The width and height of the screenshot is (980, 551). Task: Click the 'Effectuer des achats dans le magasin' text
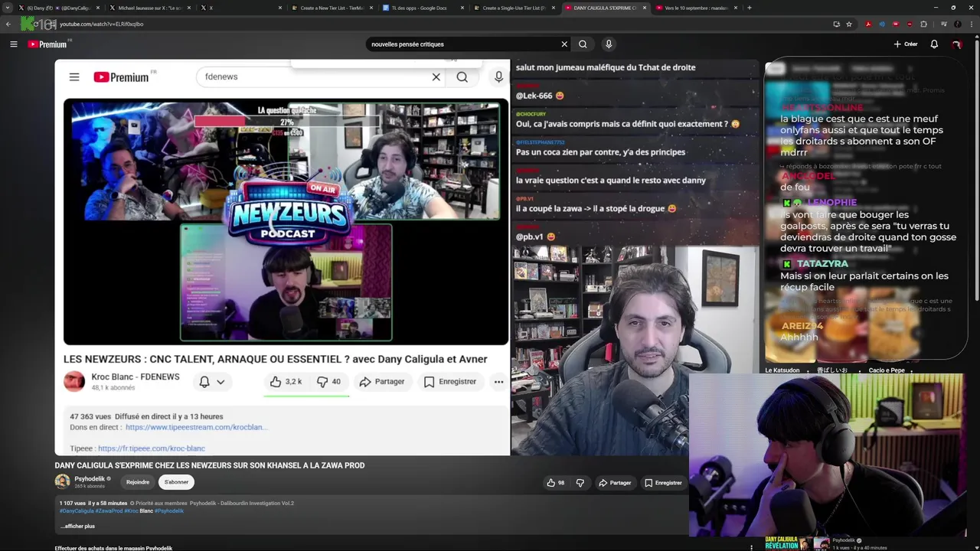[x=113, y=548]
